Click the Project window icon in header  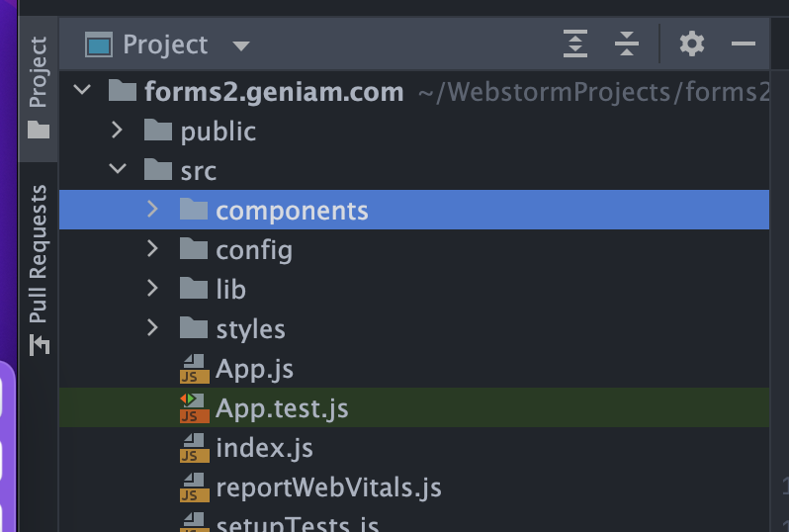[99, 44]
